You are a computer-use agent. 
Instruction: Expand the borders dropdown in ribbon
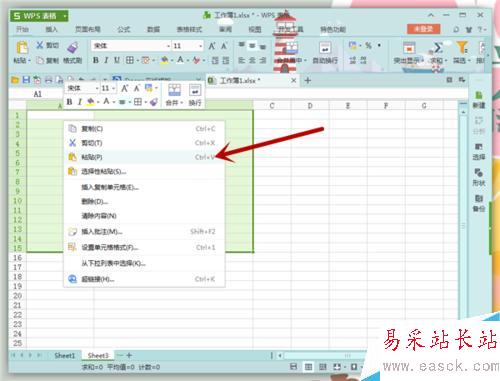pos(137,61)
